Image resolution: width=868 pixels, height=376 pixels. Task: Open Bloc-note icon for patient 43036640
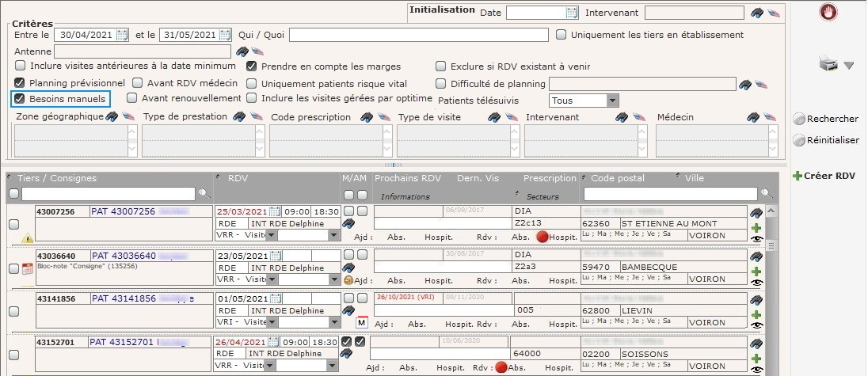point(28,268)
